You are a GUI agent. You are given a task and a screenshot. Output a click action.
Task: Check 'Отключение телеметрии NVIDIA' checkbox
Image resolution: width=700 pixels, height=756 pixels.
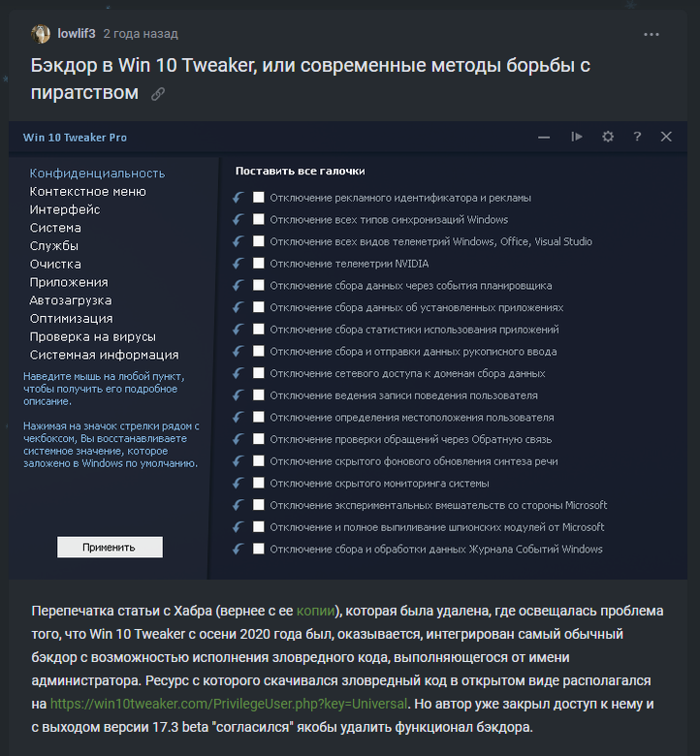coord(259,264)
